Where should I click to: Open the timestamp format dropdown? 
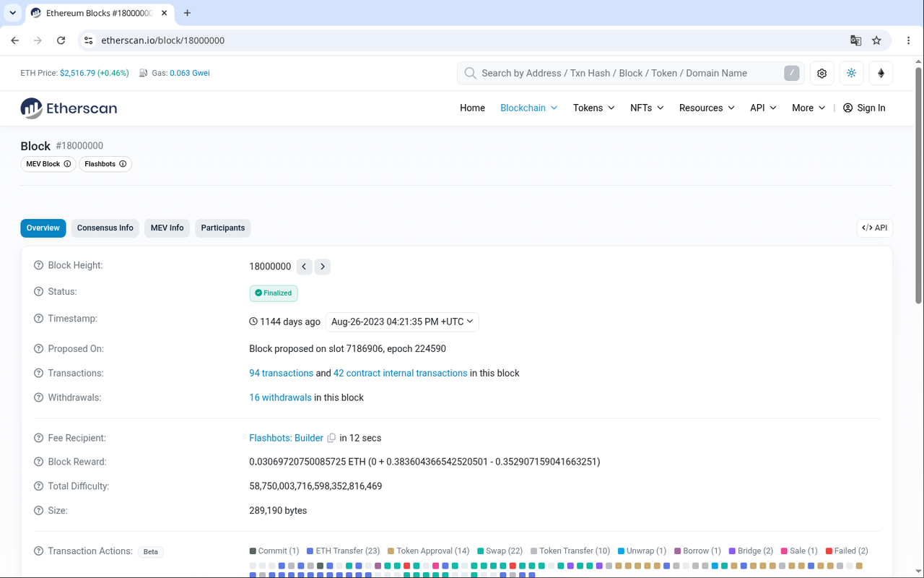pos(402,322)
